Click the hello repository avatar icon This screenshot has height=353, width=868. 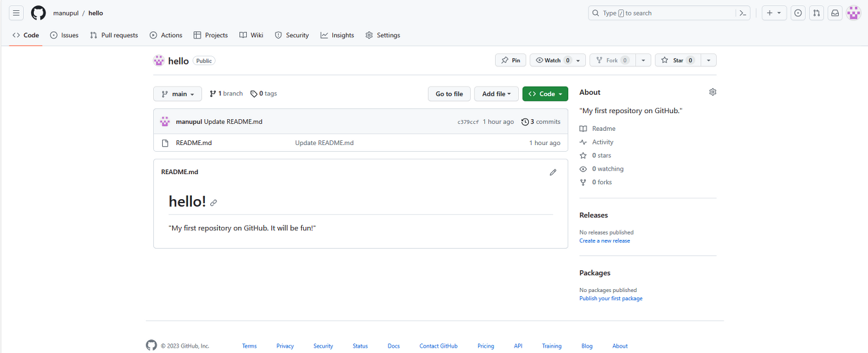159,60
